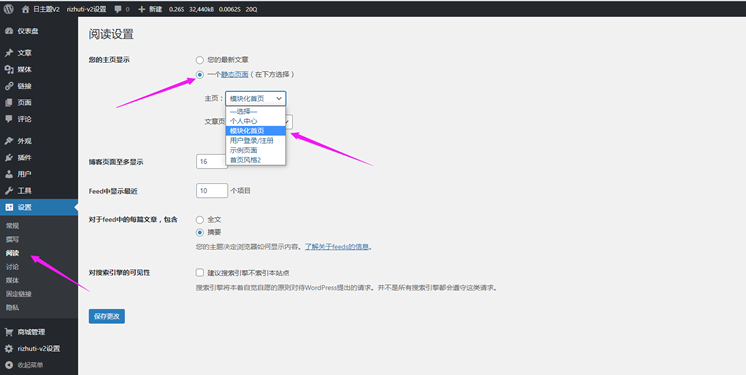Open 外观 paintbrush icon in sidebar
Screen dimensions: 746x375
pos(9,141)
